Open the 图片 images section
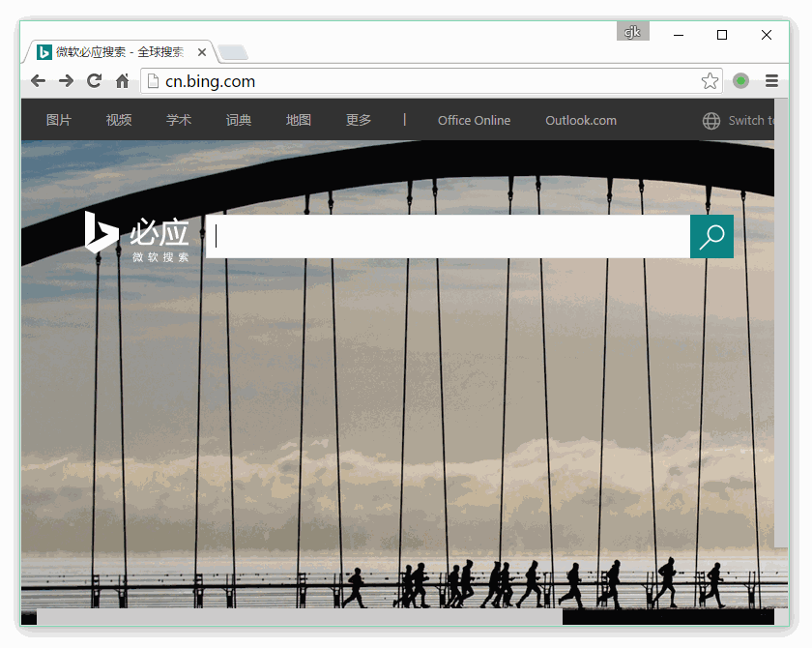Screen dimensions: 812x648 (59, 120)
